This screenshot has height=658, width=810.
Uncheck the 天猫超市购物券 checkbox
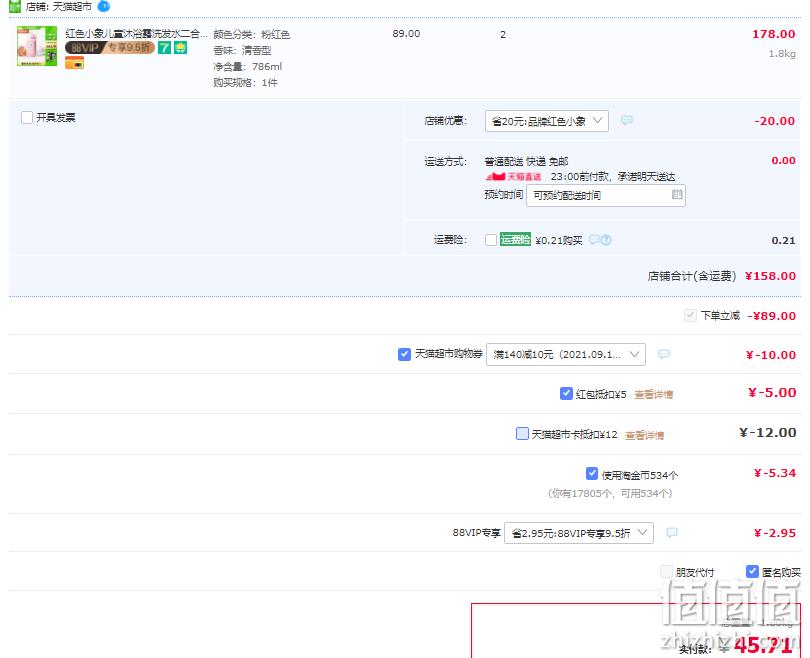click(x=404, y=354)
